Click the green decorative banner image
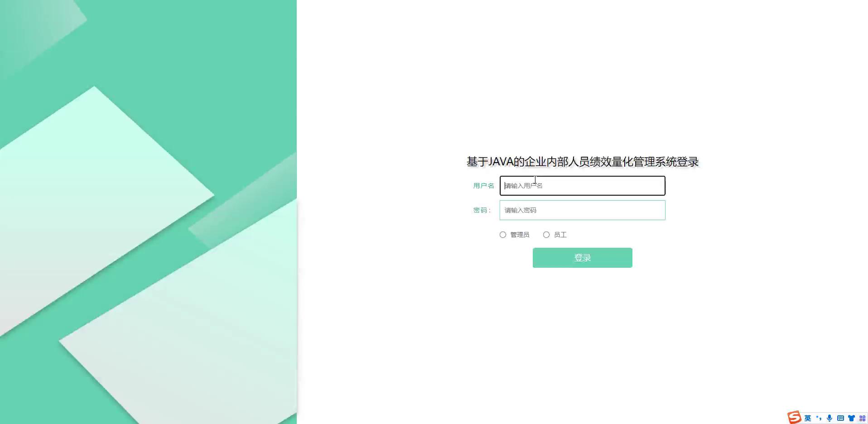 [148, 212]
